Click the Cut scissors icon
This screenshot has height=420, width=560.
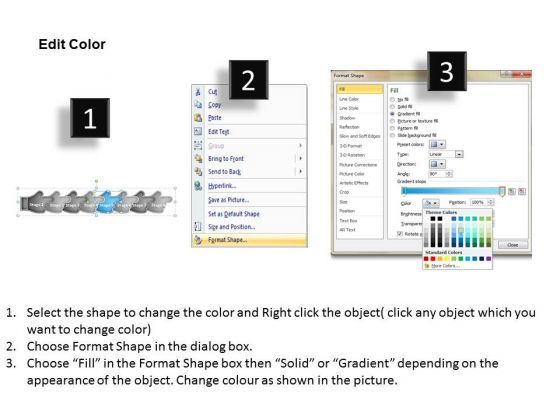198,92
